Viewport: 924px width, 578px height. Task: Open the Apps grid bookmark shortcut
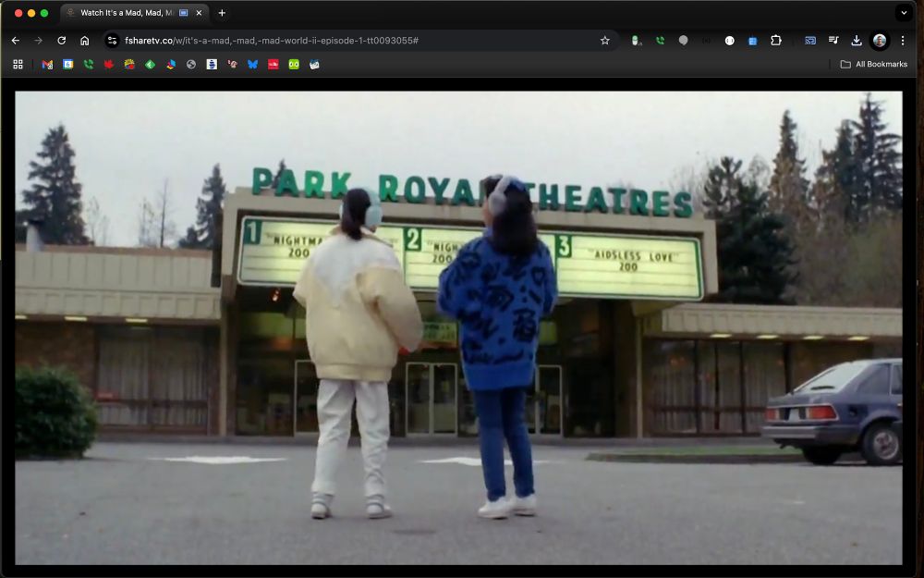tap(18, 65)
